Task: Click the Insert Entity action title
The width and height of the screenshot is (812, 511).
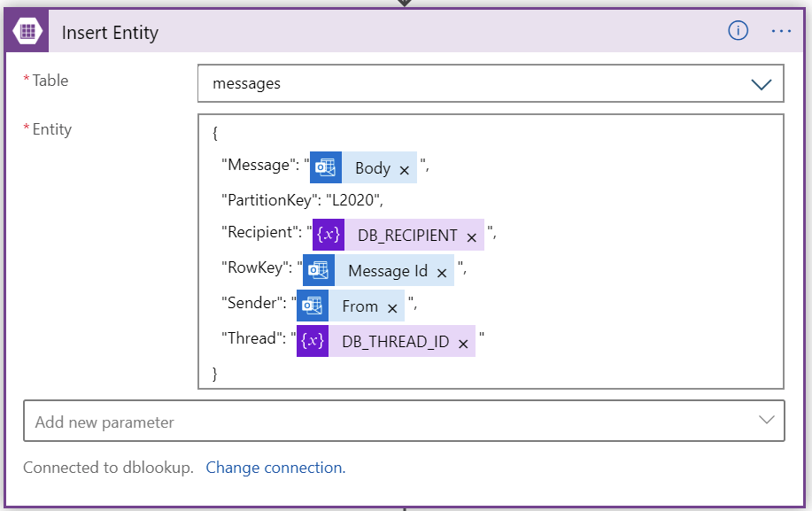Action: tap(110, 33)
